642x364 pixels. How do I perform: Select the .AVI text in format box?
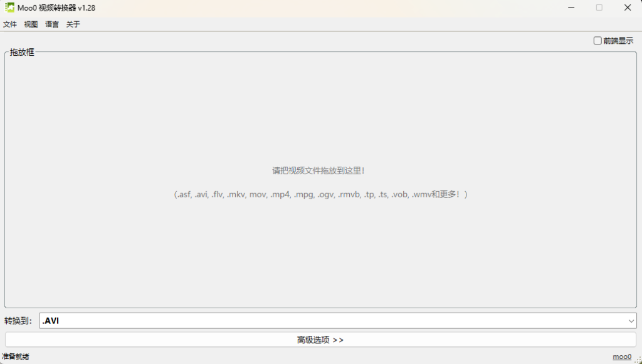(x=50, y=320)
